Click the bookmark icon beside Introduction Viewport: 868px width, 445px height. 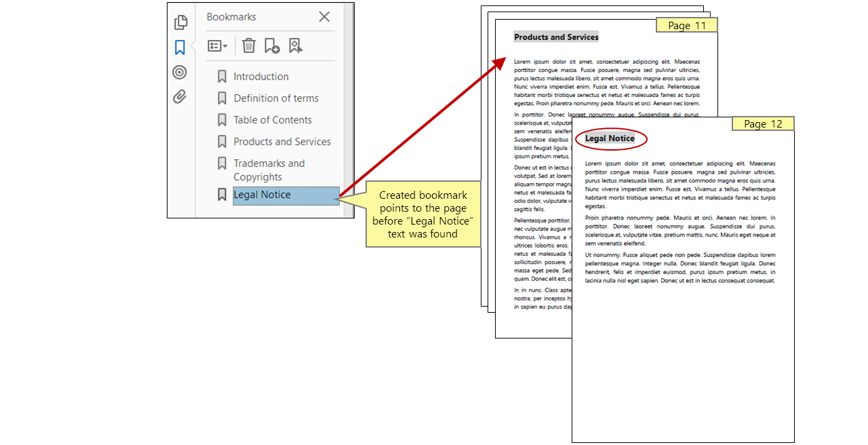(222, 76)
